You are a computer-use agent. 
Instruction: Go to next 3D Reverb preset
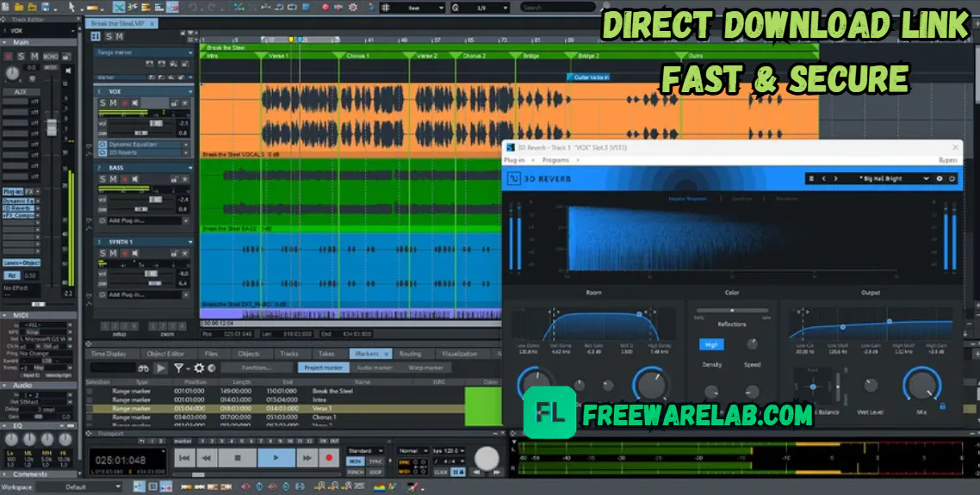tap(835, 179)
